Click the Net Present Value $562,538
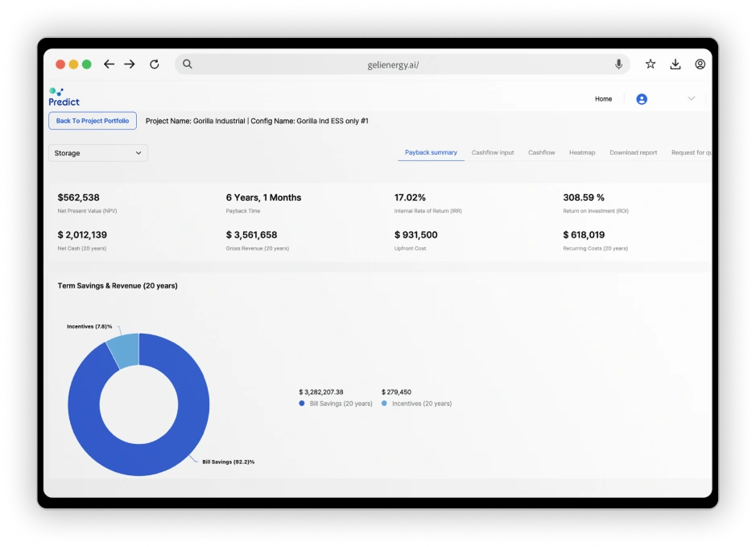Screen dimensions: 756x547 click(79, 197)
